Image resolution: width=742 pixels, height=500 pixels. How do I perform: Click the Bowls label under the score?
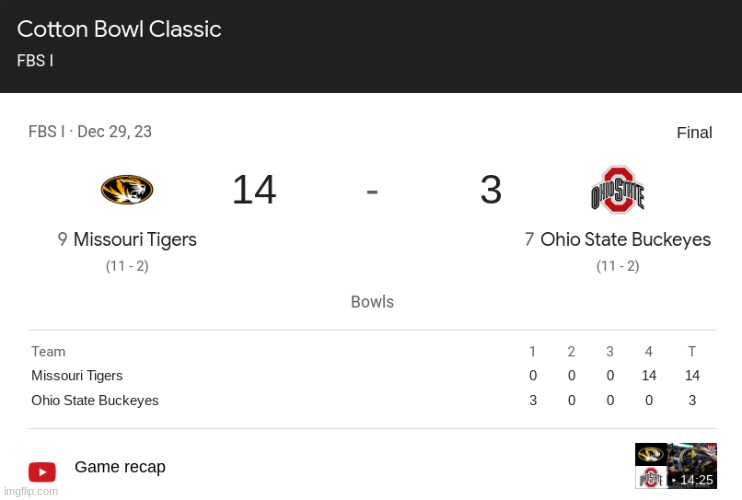[x=372, y=302]
